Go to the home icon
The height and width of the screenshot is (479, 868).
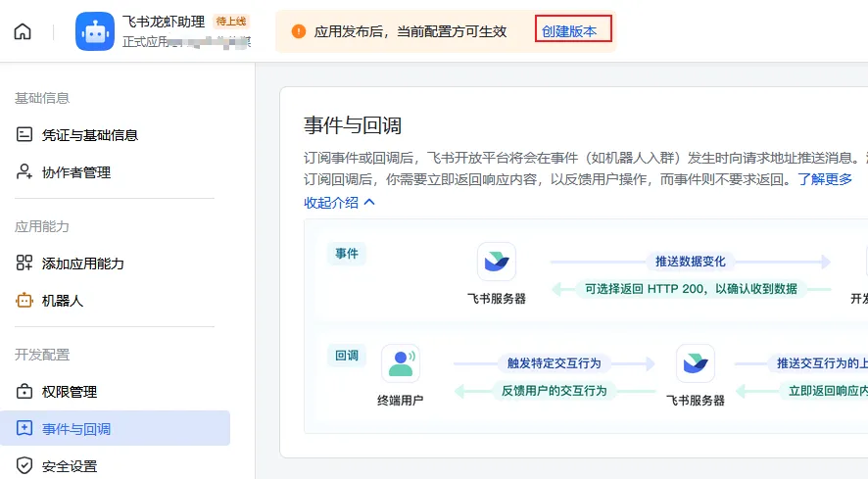(x=23, y=31)
